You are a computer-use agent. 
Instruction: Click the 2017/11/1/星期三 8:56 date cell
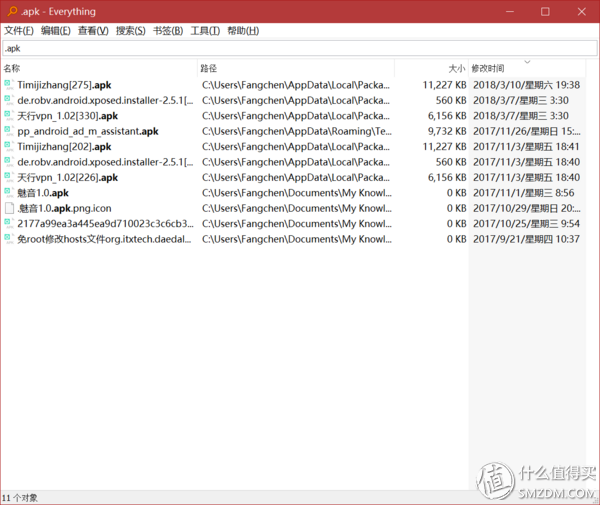pos(523,193)
